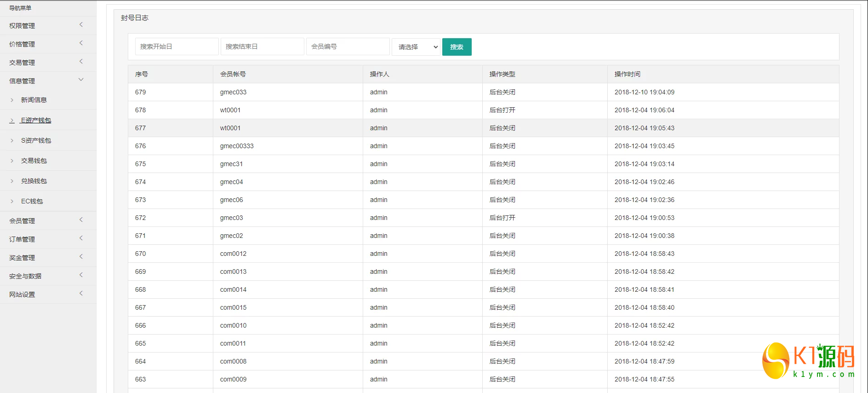Image resolution: width=868 pixels, height=393 pixels.
Task: Click timestamp 2018-12-10 19:04:09
Action: click(x=645, y=92)
